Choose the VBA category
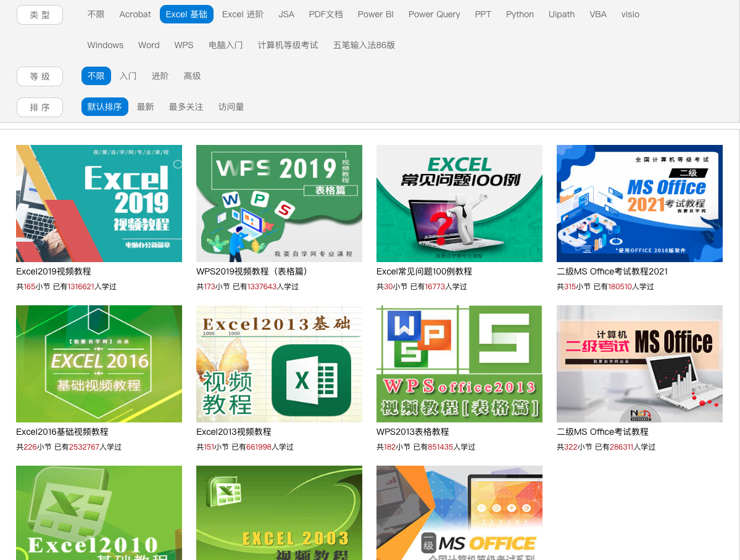Image resolution: width=740 pixels, height=560 pixels. coord(598,14)
